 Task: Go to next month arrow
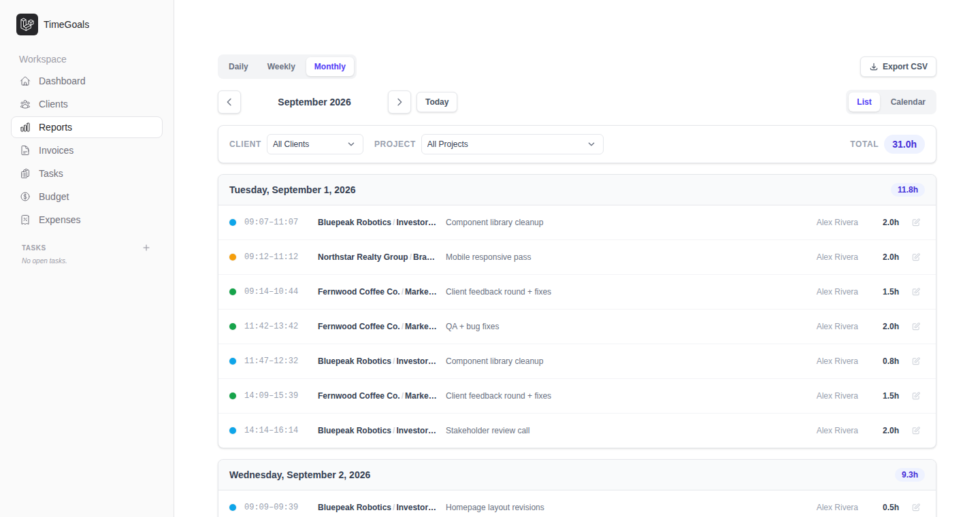pos(399,102)
